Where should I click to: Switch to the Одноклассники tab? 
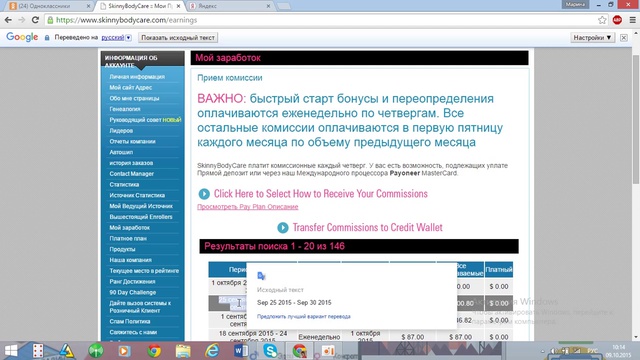coord(49,6)
